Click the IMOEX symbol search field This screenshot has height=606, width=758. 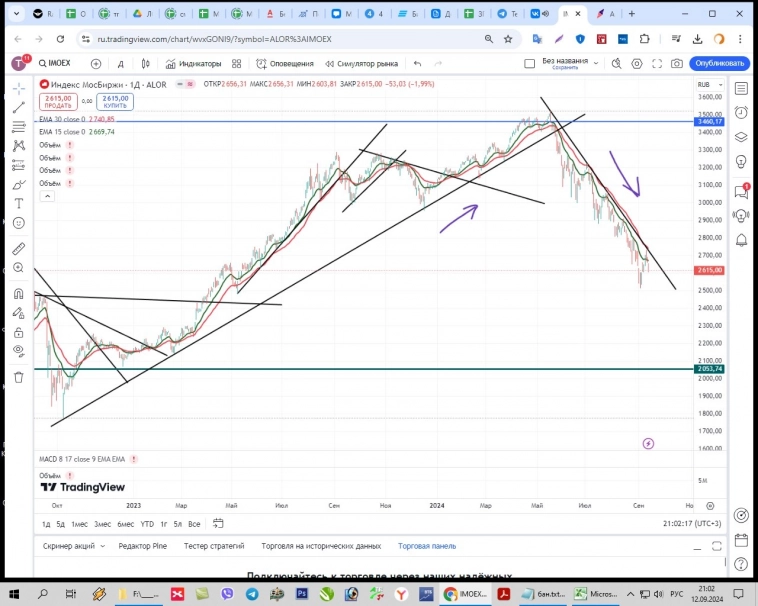pyautogui.click(x=63, y=63)
